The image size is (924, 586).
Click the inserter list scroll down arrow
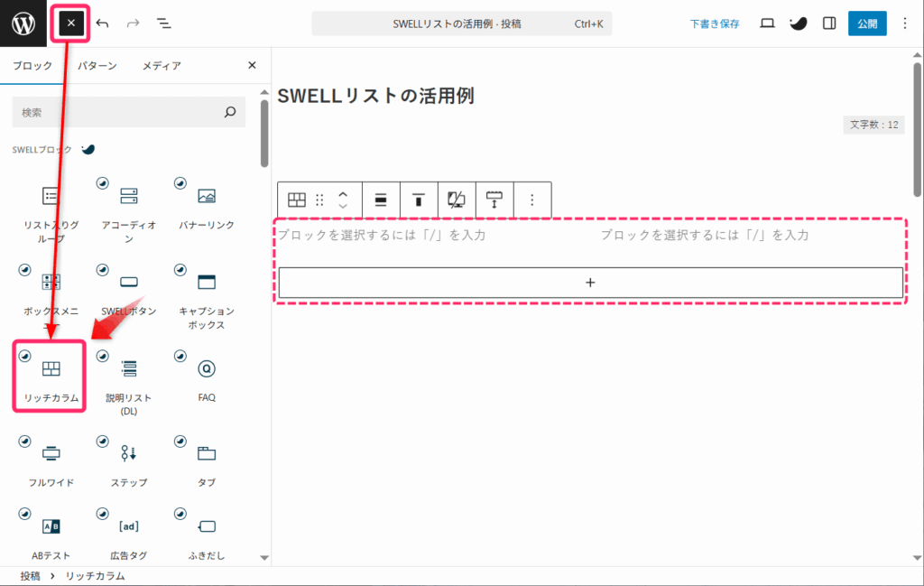(264, 557)
